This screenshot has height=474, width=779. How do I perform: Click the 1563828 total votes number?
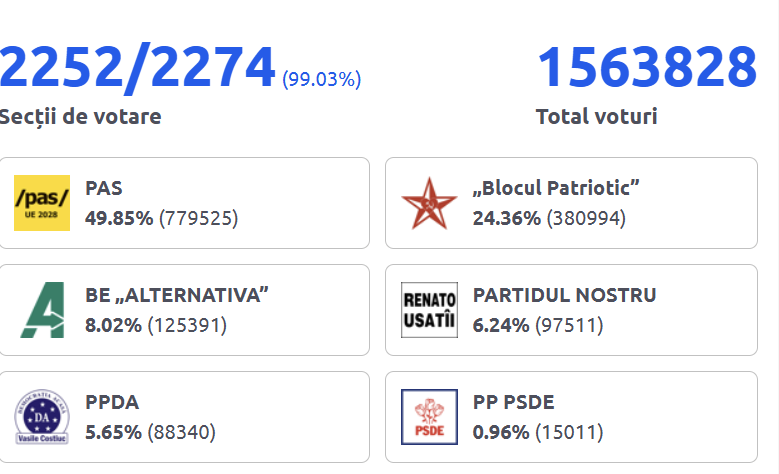click(647, 67)
